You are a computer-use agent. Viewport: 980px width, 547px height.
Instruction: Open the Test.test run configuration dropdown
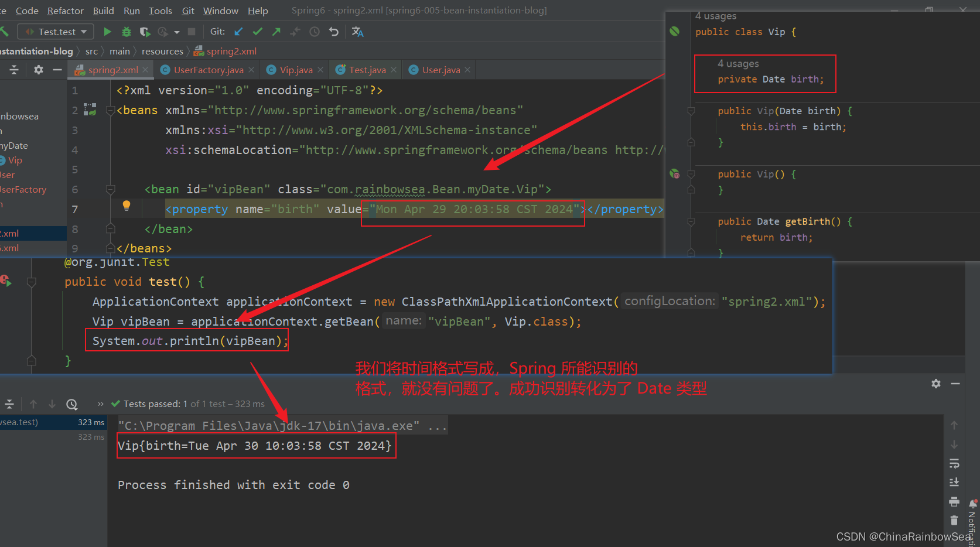coord(56,32)
